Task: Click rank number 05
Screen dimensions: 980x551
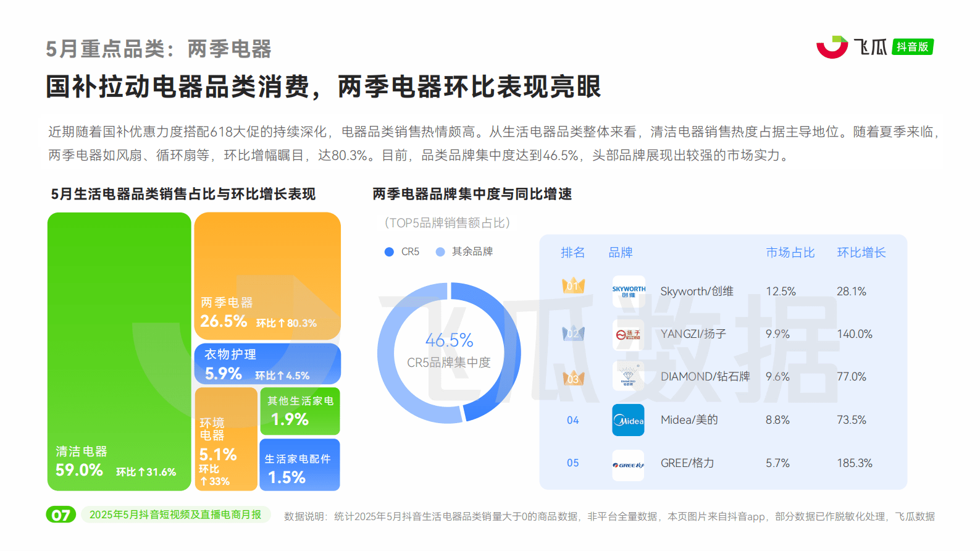Action: (x=573, y=463)
